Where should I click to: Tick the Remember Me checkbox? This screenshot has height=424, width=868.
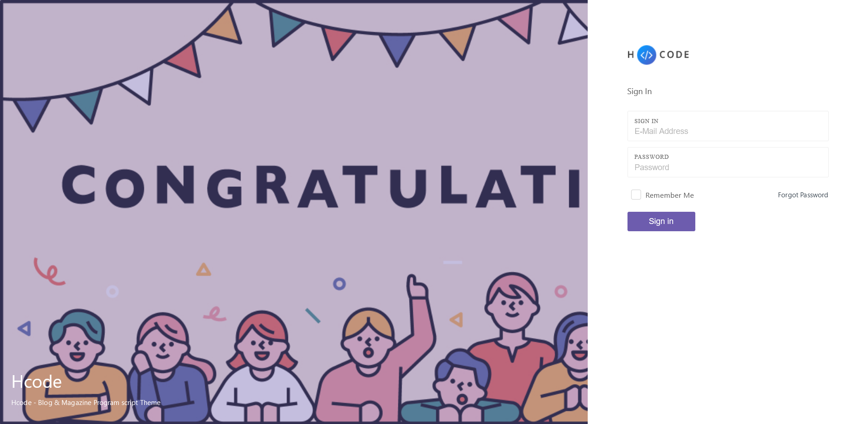636,195
